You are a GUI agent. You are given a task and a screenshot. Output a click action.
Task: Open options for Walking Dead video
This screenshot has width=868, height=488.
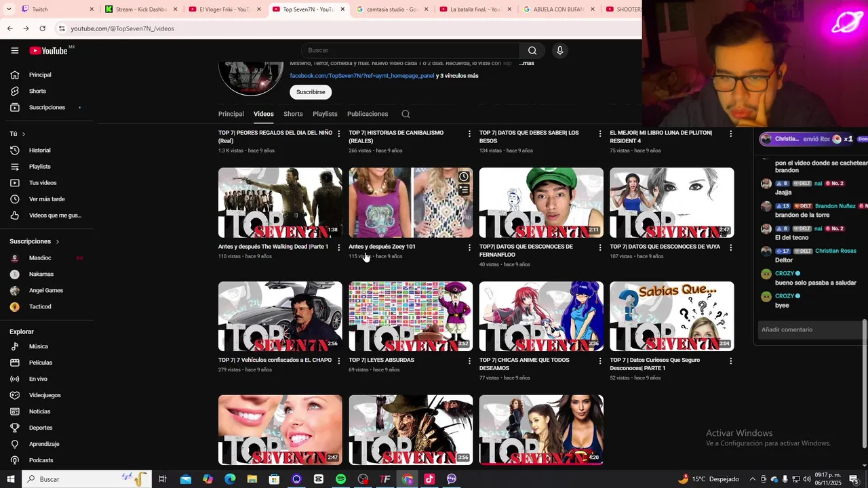[x=339, y=248]
